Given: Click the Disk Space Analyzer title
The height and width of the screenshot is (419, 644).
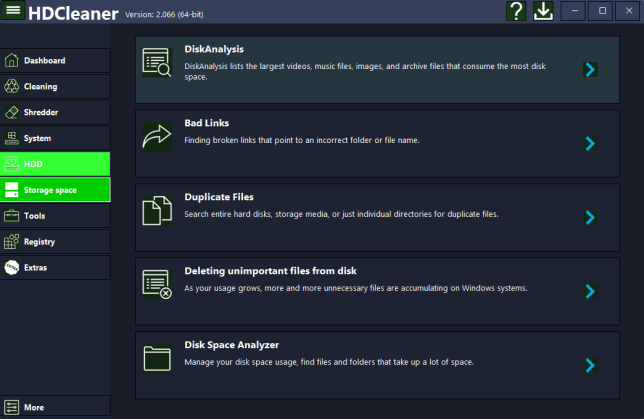Looking at the screenshot, I should 232,345.
